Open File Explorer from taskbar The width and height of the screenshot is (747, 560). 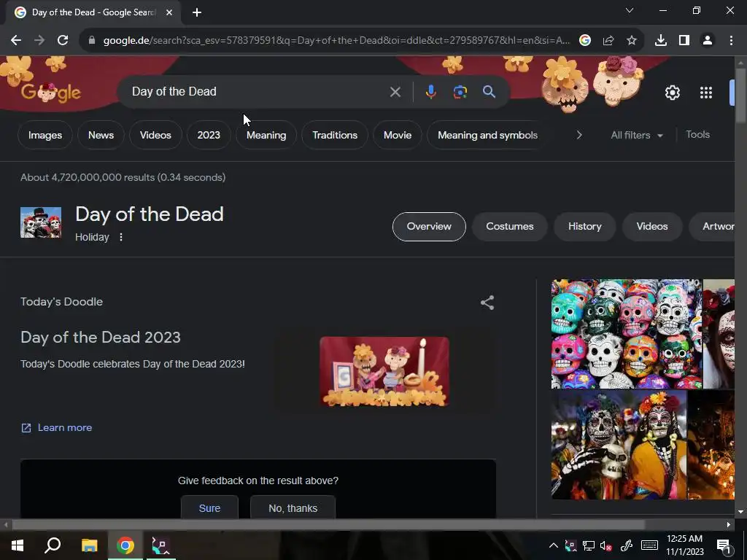pos(89,545)
